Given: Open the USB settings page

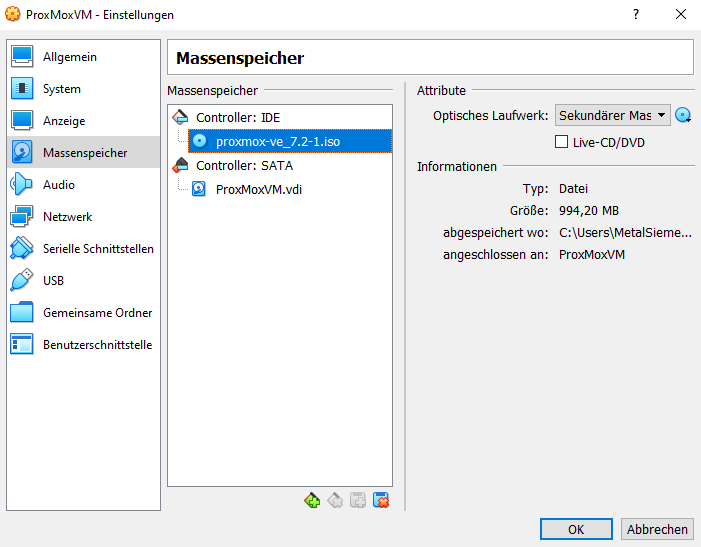Looking at the screenshot, I should pos(83,280).
